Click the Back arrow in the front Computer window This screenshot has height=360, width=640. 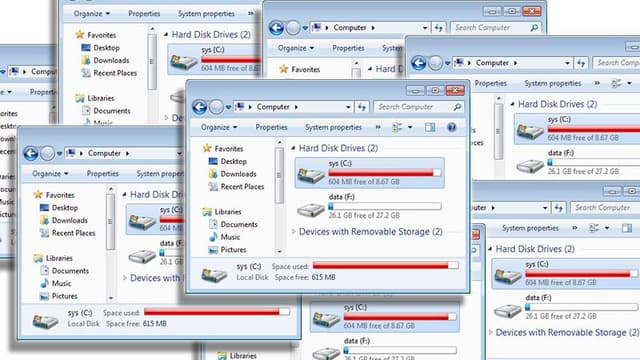[x=200, y=107]
